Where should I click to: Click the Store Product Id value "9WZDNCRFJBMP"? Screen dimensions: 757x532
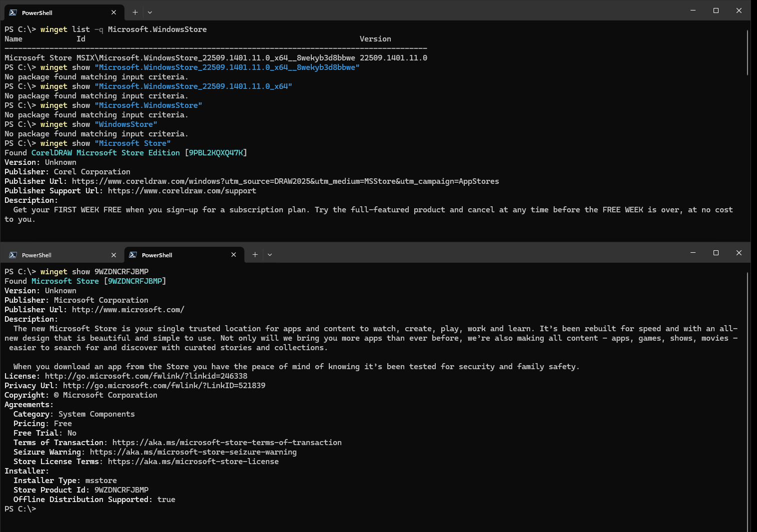pos(121,490)
